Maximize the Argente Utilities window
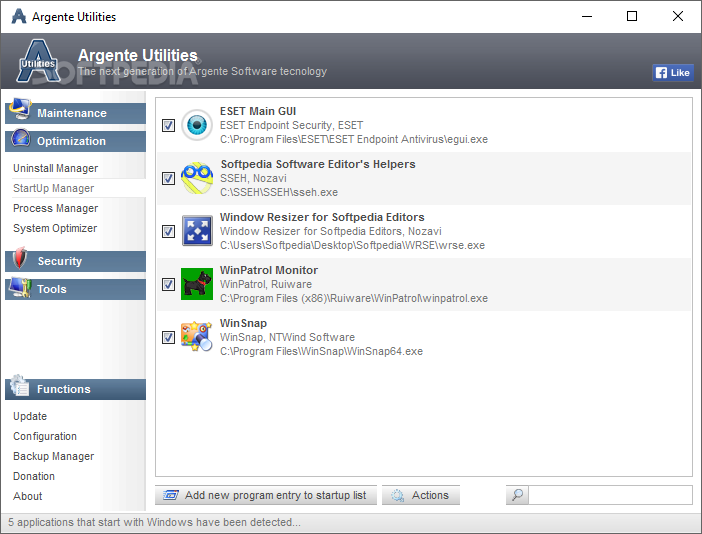702x534 pixels. 632,16
